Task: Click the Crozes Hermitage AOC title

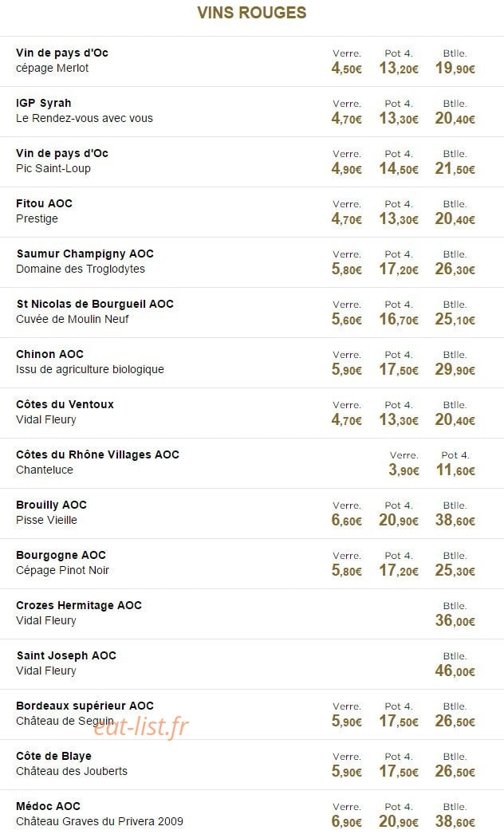Action: pos(79,605)
